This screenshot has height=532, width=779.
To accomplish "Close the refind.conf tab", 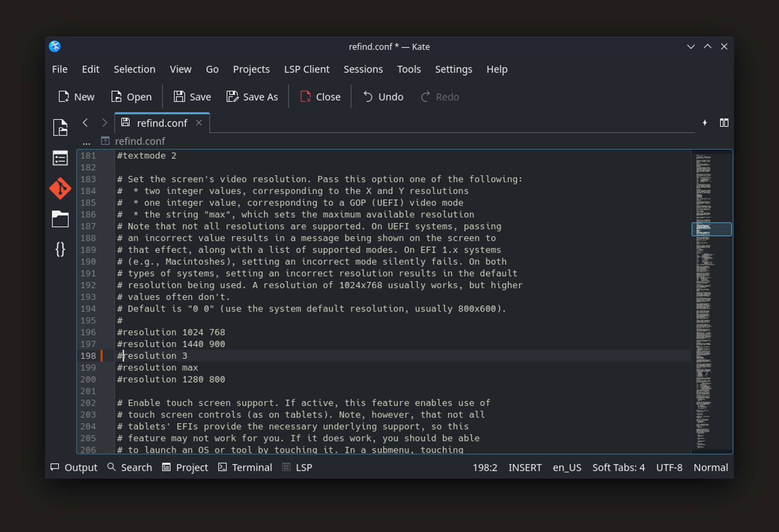I will pyautogui.click(x=199, y=123).
